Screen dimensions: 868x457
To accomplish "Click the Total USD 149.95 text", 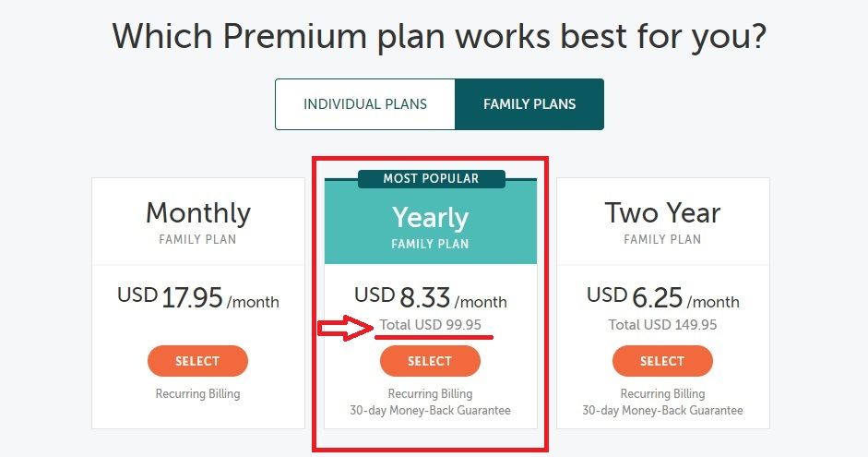I will point(662,325).
